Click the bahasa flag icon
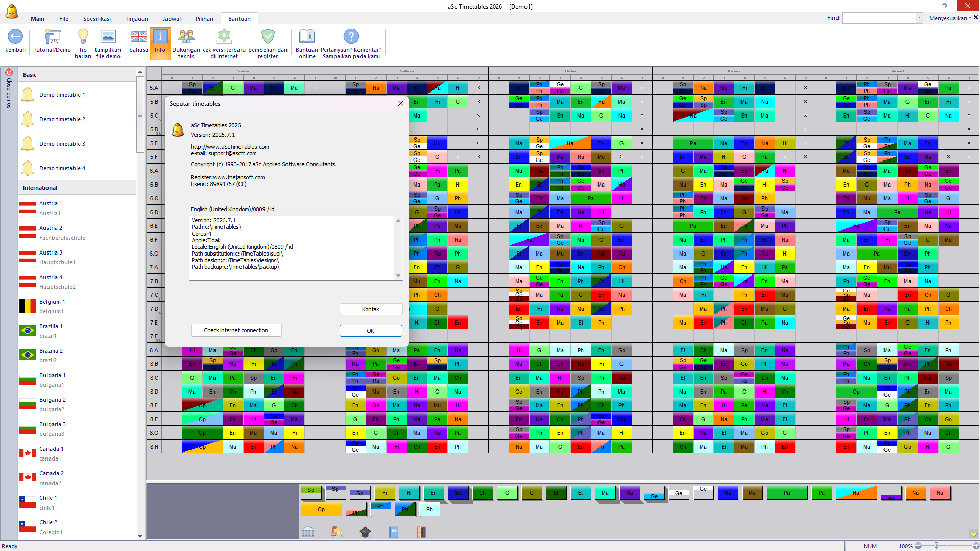 click(138, 37)
